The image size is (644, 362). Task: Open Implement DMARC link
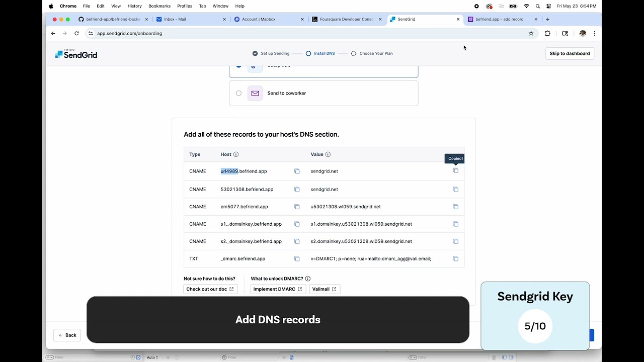[x=278, y=289]
